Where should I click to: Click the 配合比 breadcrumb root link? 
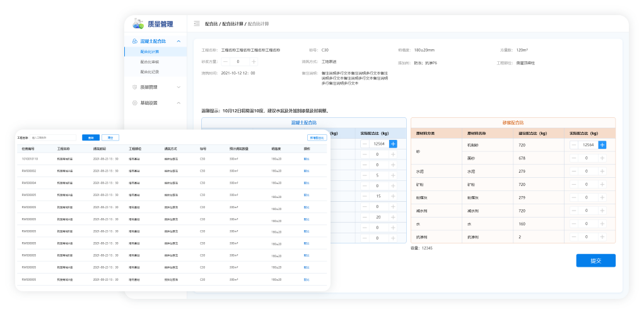coord(211,24)
